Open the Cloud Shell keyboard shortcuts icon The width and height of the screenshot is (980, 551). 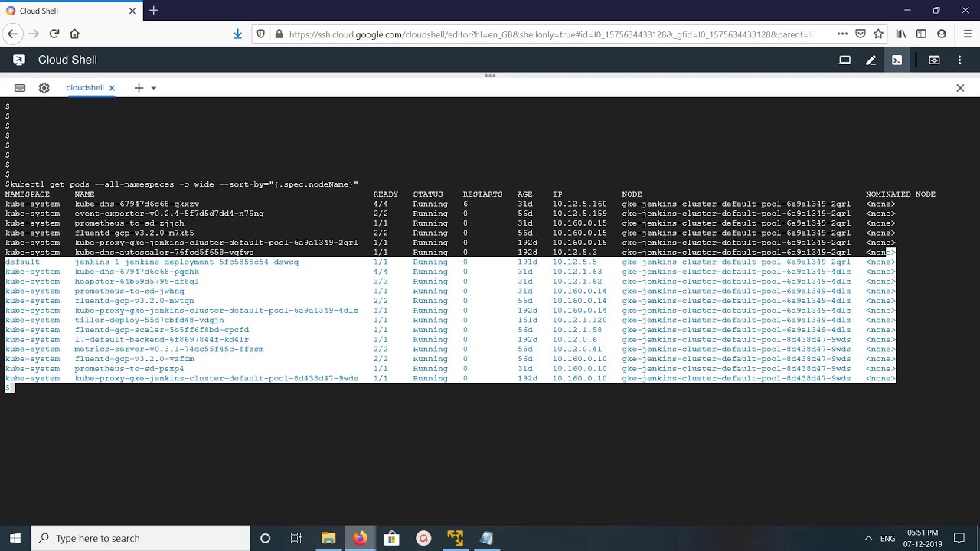click(x=20, y=88)
